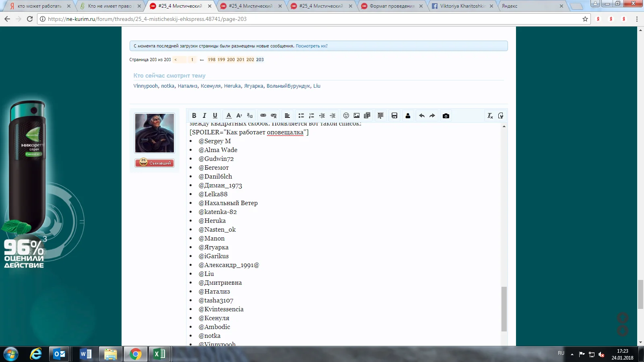The width and height of the screenshot is (644, 362).
Task: Open the Vinnypooh viewer profile link
Action: tap(146, 86)
